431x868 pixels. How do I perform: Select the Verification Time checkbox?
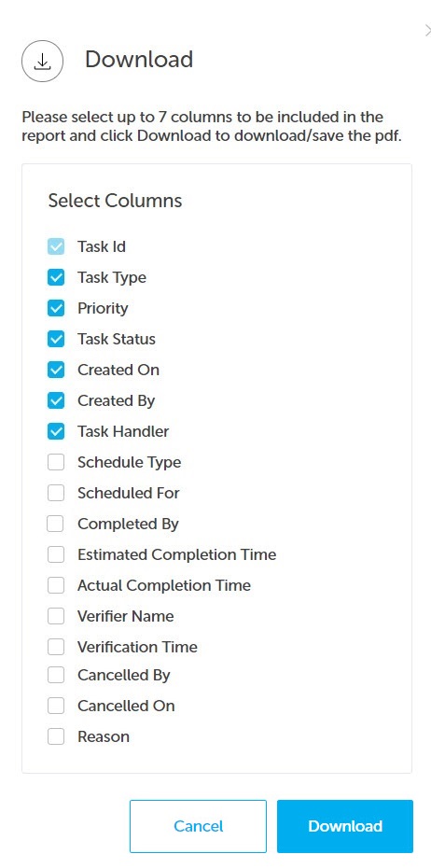[56, 647]
